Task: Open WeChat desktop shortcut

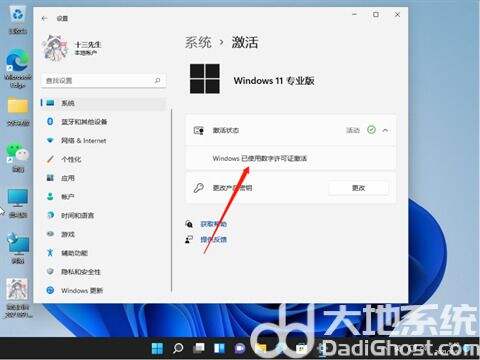Action: point(18,158)
